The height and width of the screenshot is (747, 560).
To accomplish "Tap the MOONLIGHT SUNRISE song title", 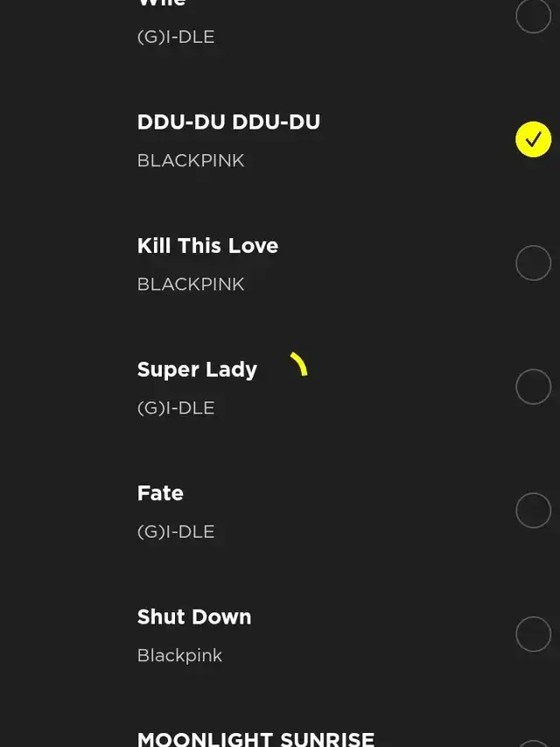I will click(255, 738).
